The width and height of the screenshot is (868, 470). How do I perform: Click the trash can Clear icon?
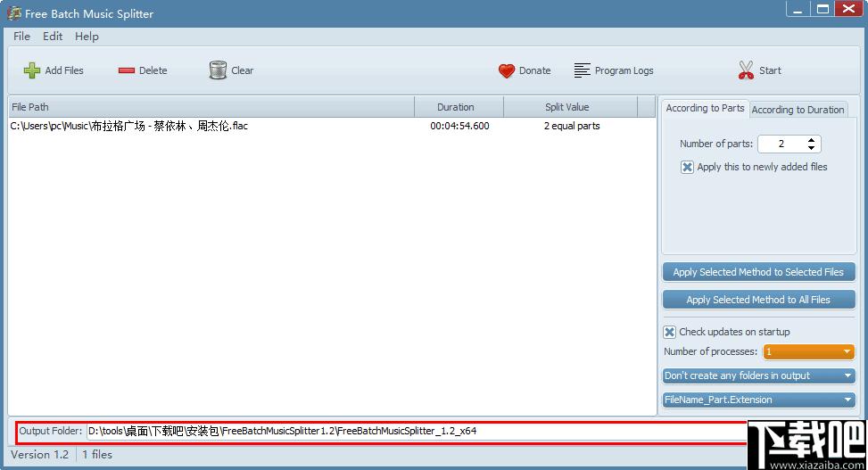coord(218,70)
